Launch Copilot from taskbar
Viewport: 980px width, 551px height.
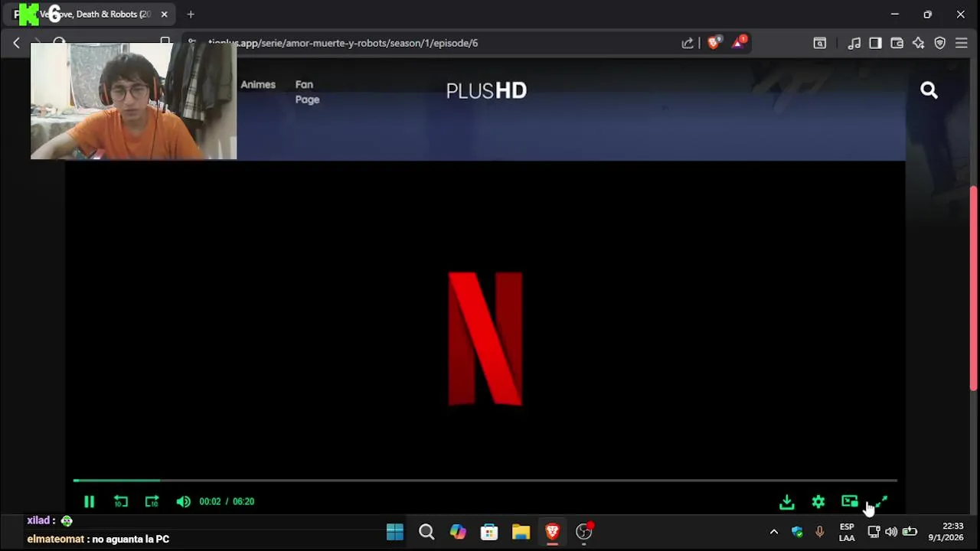point(458,532)
